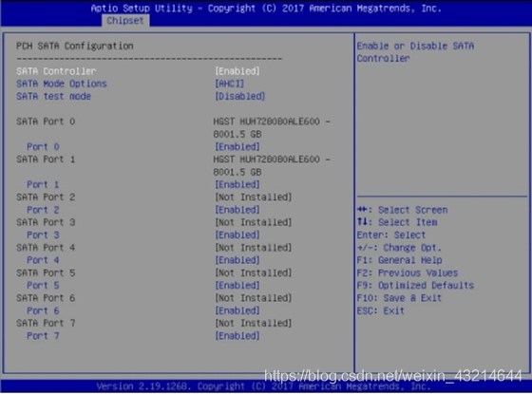Click the +/-: Change Opt. hint
This screenshot has width=532, height=394.
click(x=399, y=248)
